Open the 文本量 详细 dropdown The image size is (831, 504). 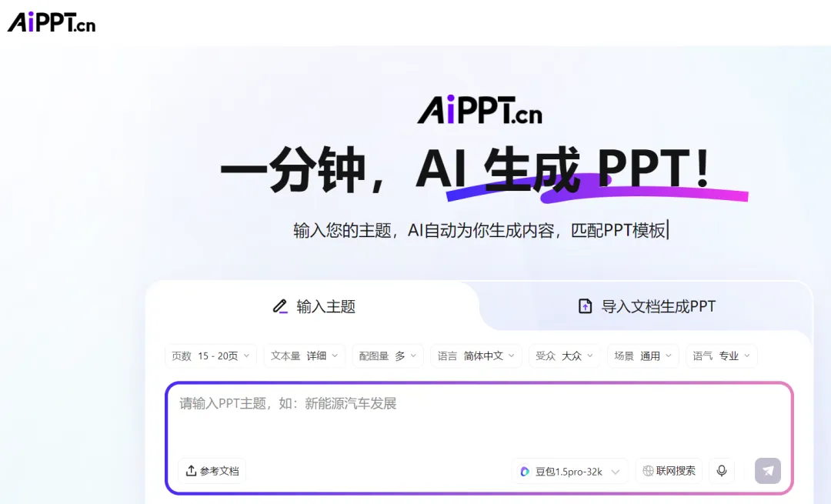[304, 355]
